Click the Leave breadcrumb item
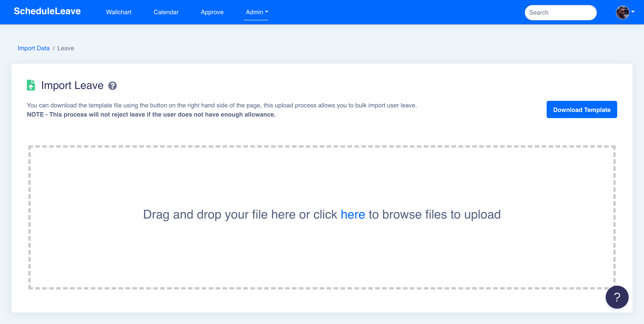This screenshot has height=324, width=644. point(66,48)
